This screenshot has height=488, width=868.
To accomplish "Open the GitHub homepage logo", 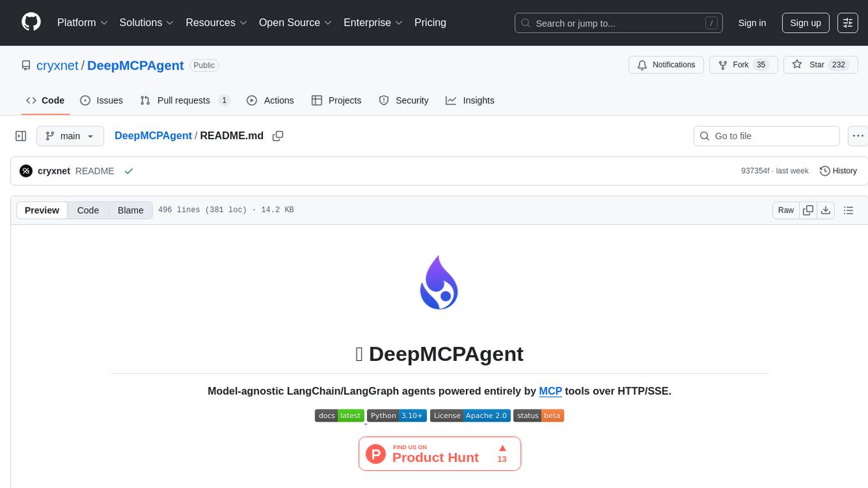I will pyautogui.click(x=31, y=22).
